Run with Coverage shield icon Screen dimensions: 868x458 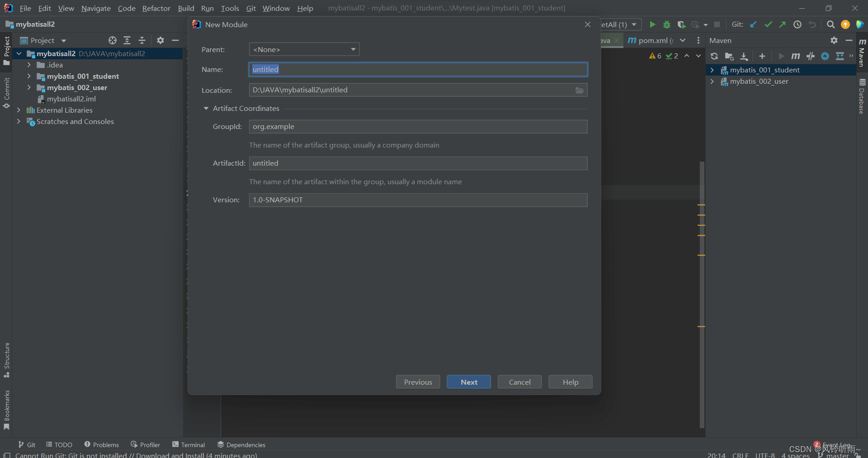(x=681, y=24)
